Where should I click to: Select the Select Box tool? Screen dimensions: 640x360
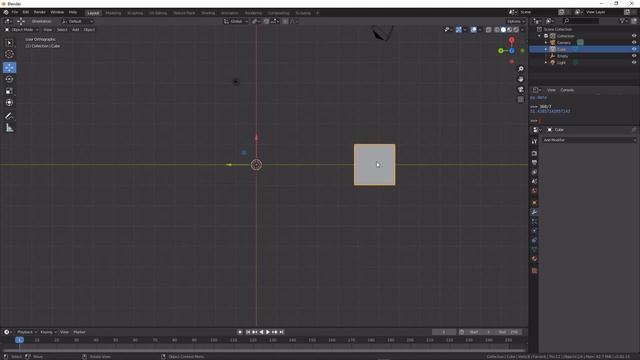[9, 43]
